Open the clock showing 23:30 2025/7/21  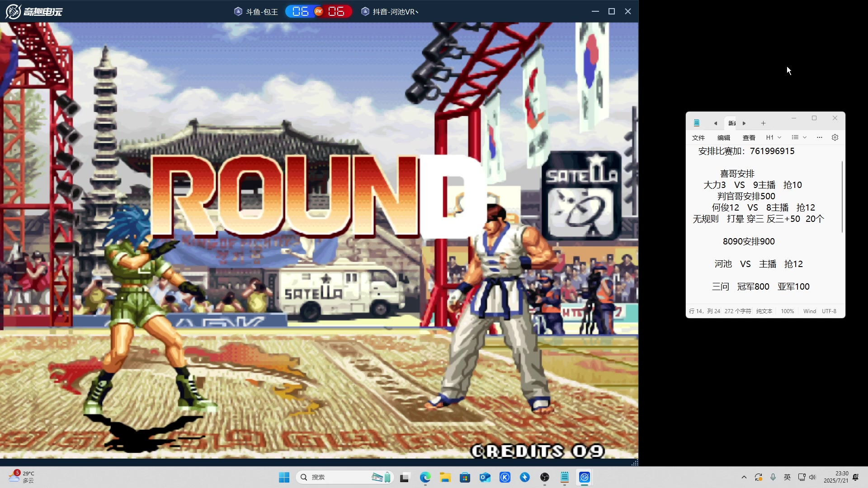click(836, 477)
